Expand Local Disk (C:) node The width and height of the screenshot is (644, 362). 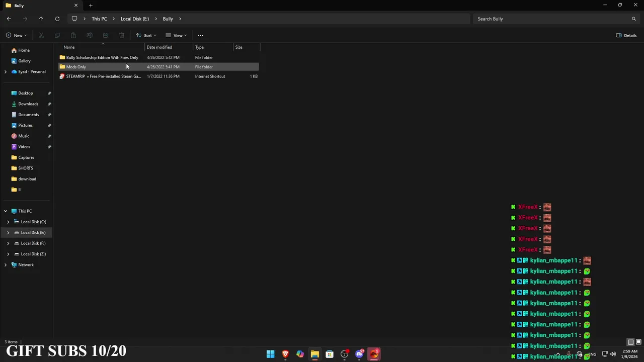click(x=8, y=222)
